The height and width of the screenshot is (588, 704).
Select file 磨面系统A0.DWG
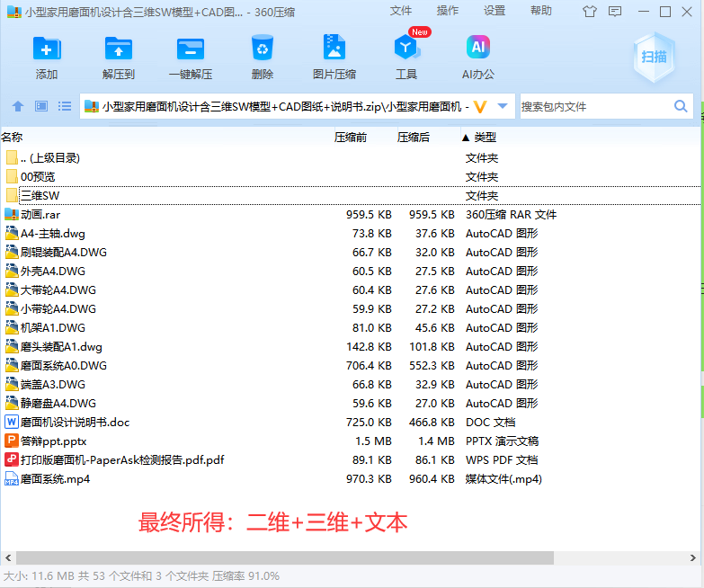tap(64, 365)
